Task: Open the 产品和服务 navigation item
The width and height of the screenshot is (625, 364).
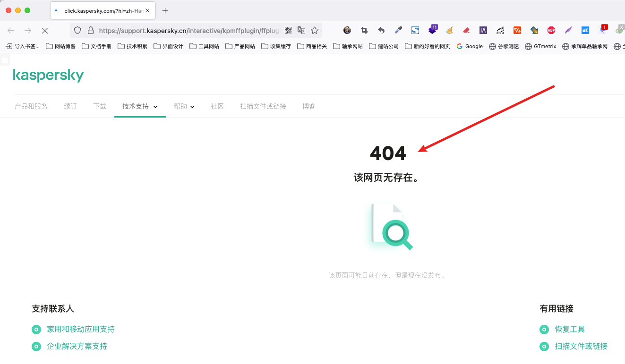Action: [31, 107]
